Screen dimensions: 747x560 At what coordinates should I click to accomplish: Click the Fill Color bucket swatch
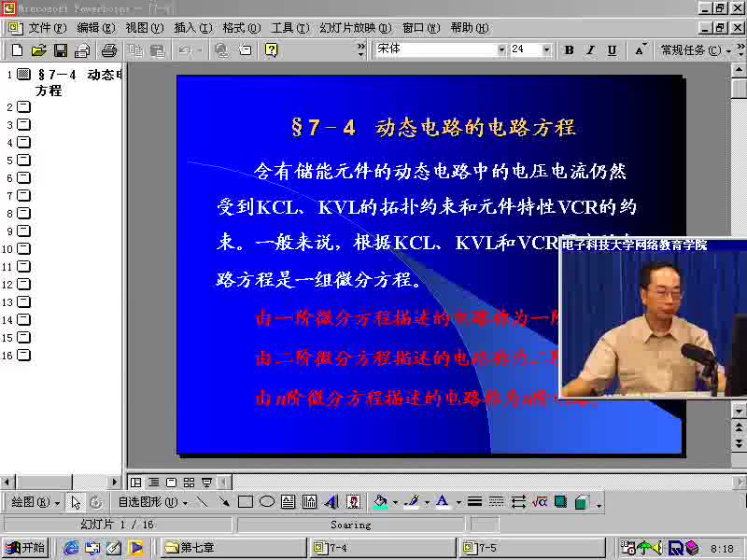pyautogui.click(x=381, y=502)
